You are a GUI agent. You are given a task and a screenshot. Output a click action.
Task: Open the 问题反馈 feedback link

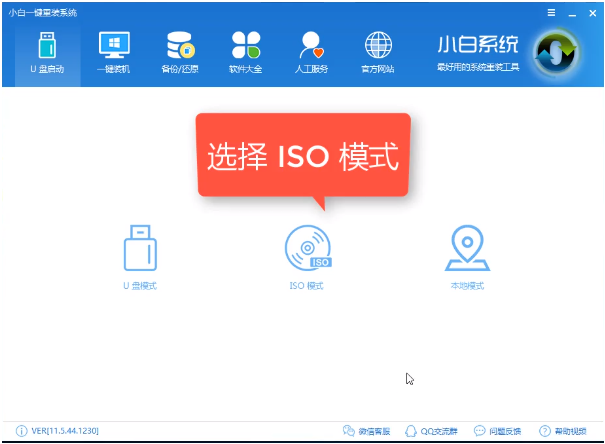pos(497,431)
